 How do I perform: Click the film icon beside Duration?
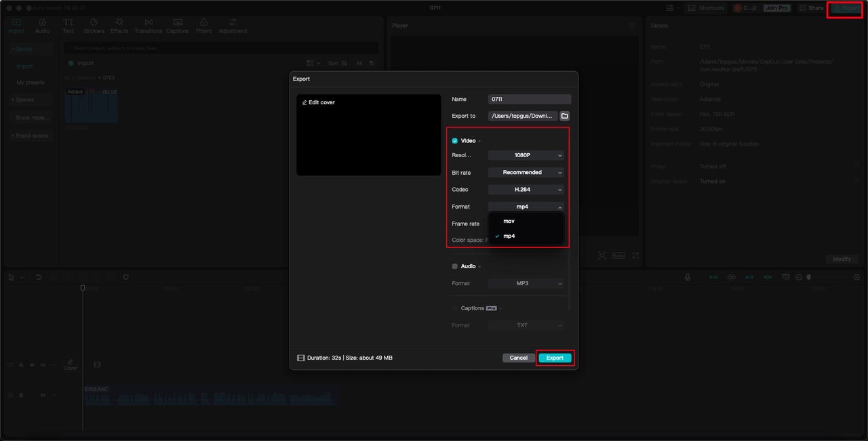301,358
